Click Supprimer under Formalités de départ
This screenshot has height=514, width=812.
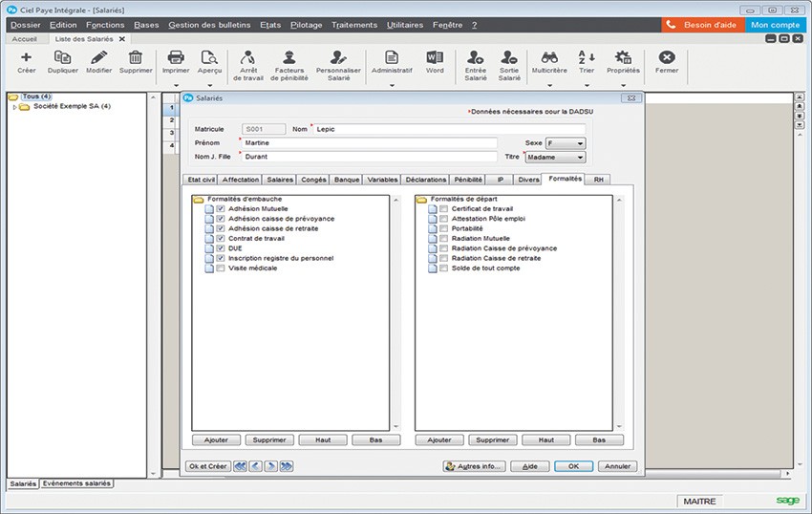click(493, 439)
